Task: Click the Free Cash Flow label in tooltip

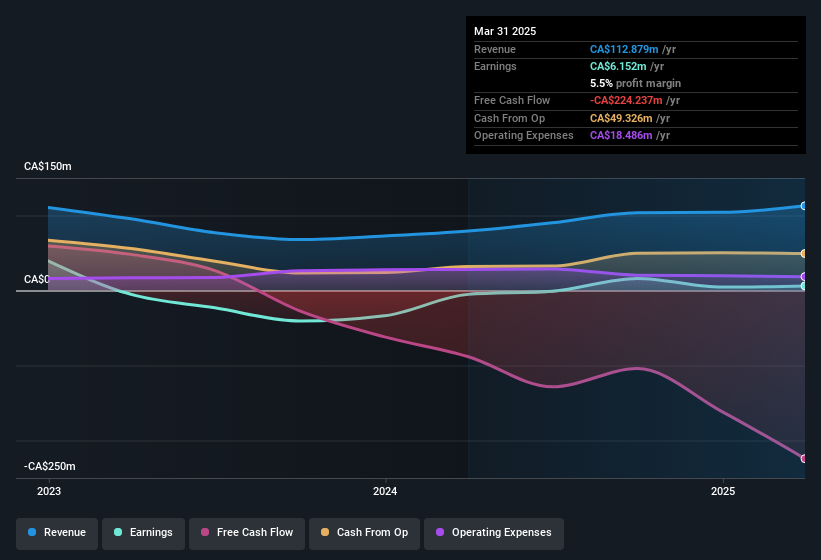Action: [512, 100]
